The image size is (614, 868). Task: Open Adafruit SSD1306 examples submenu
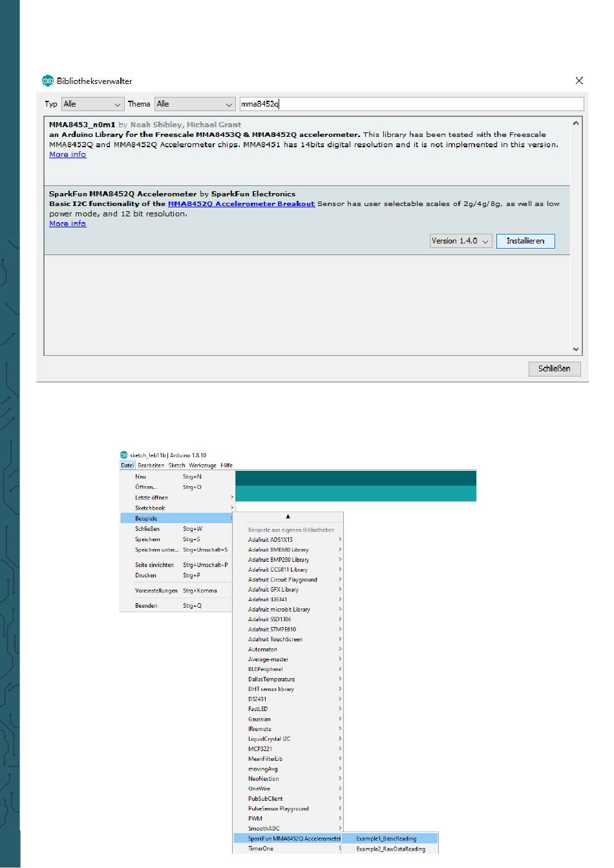(x=288, y=619)
